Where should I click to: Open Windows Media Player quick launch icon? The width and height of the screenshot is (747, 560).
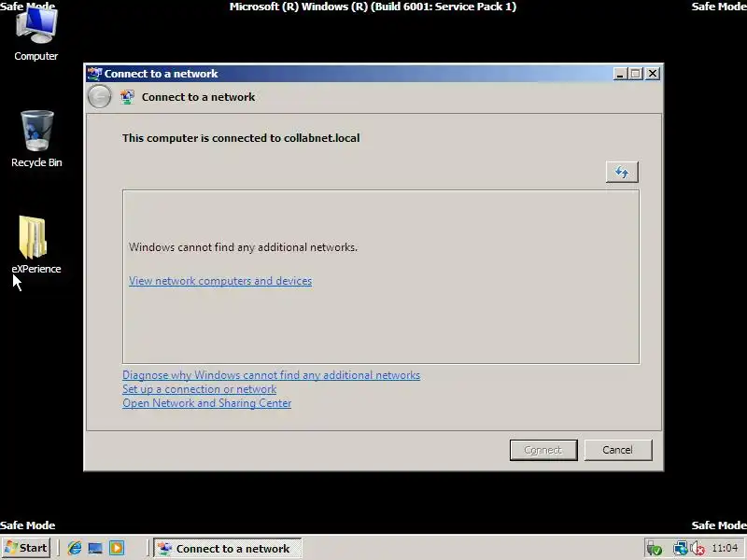click(116, 548)
